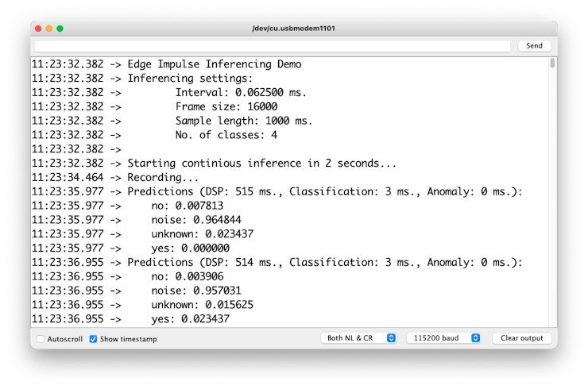
Task: Maximize the window using green button
Action: pyautogui.click(x=60, y=29)
